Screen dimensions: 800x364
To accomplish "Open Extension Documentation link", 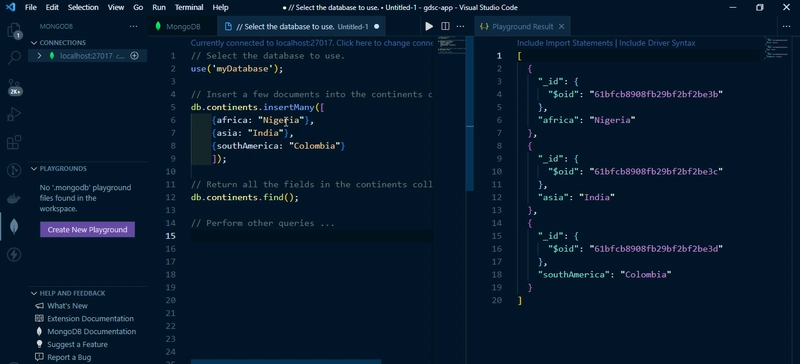I will pos(90,319).
